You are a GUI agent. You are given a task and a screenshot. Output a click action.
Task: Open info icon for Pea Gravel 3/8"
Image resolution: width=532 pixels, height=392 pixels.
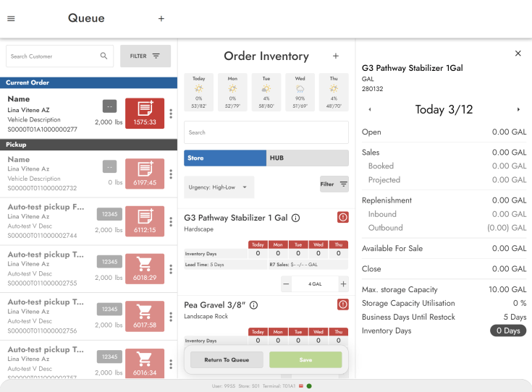(x=253, y=305)
